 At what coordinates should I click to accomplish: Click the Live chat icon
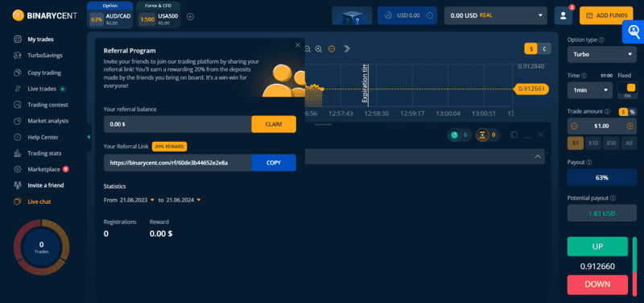[17, 201]
